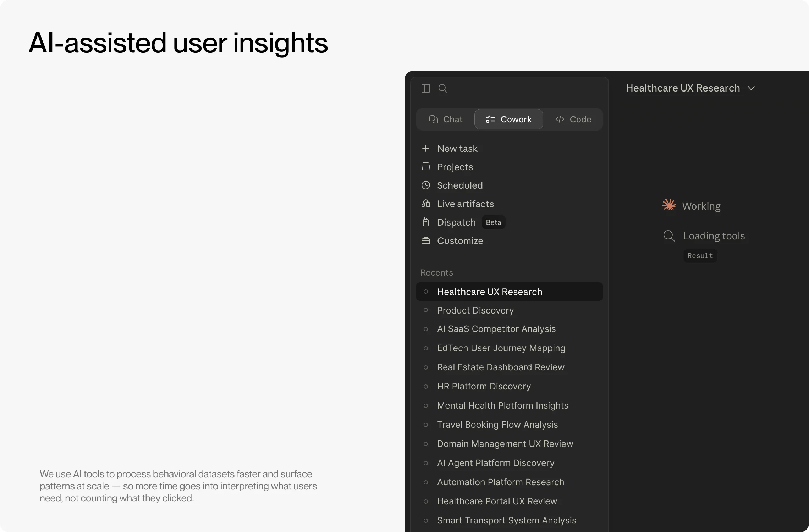Click the Dispatch walkie-talkie icon

(x=426, y=222)
